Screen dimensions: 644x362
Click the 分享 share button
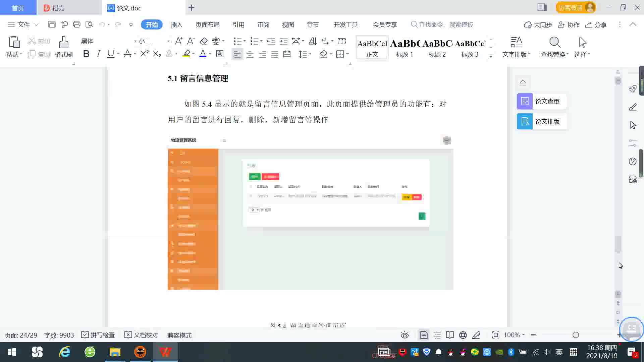[596, 25]
